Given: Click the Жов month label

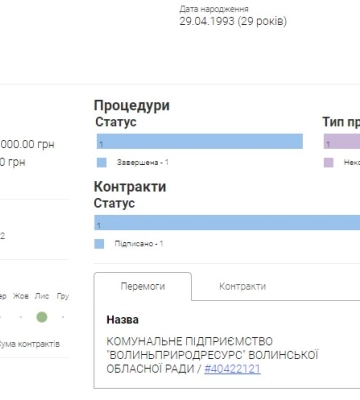Looking at the screenshot, I should [21, 296].
